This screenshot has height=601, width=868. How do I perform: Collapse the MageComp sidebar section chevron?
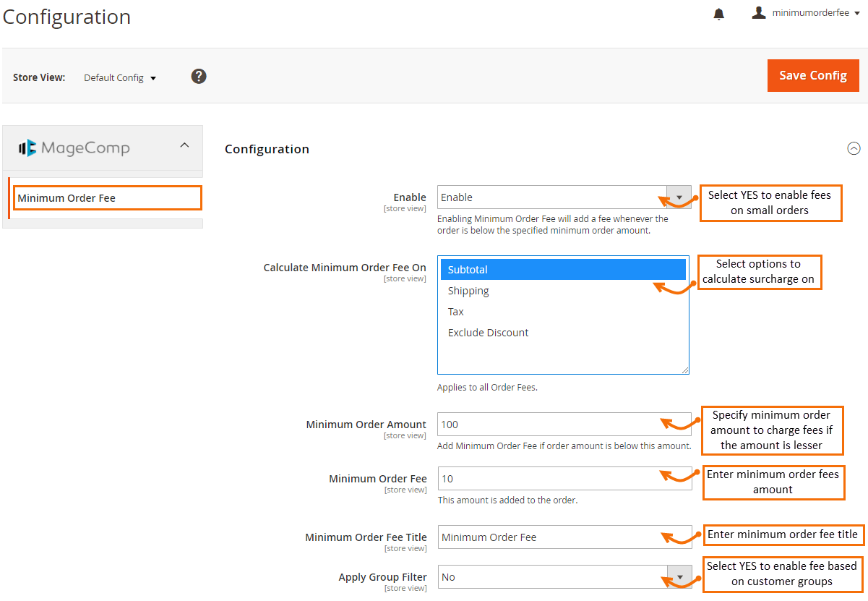tap(184, 145)
